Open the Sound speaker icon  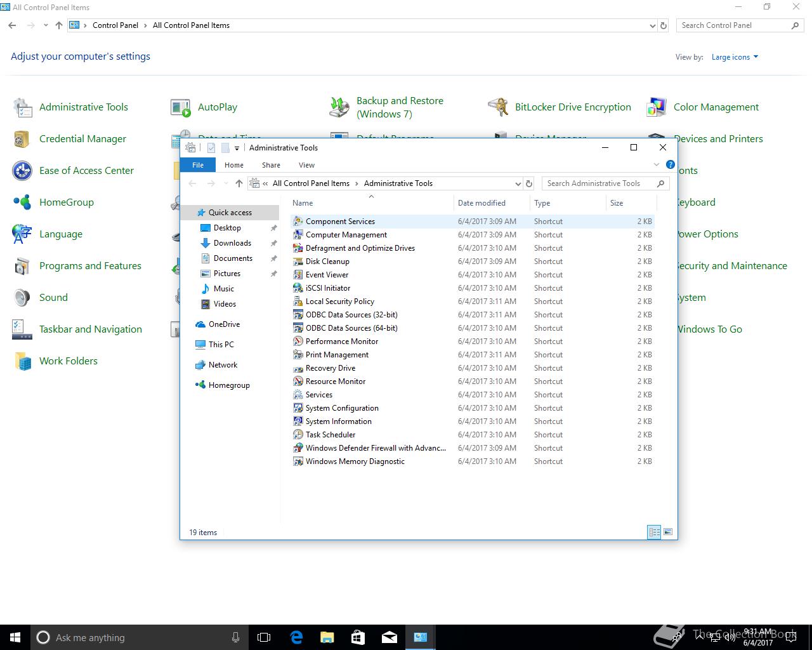22,298
